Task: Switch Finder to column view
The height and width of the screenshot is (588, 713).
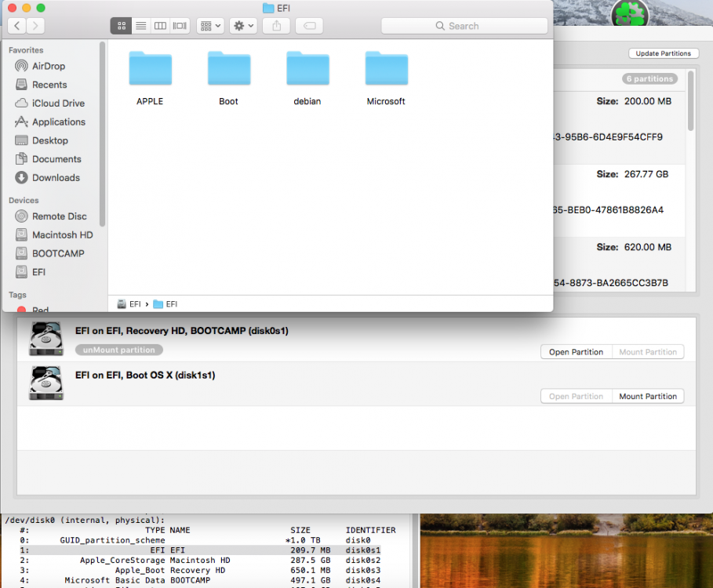Action: pos(160,26)
